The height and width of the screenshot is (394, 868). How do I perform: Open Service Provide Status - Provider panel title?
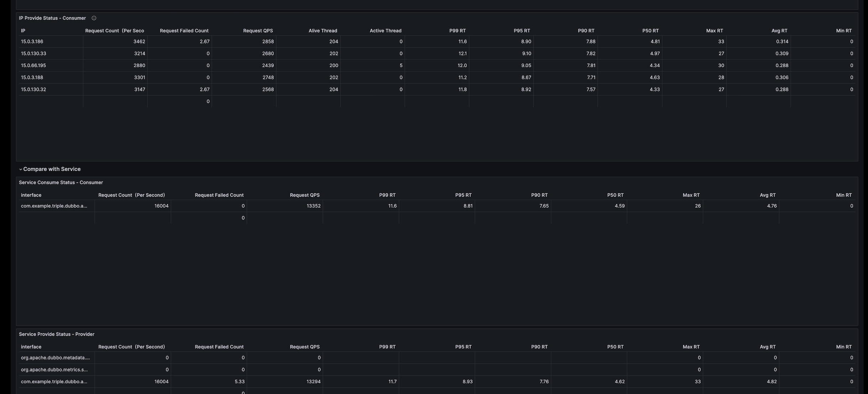tap(57, 334)
